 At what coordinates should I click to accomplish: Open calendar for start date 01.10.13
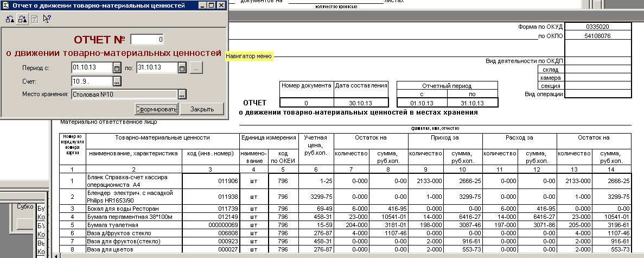116,68
